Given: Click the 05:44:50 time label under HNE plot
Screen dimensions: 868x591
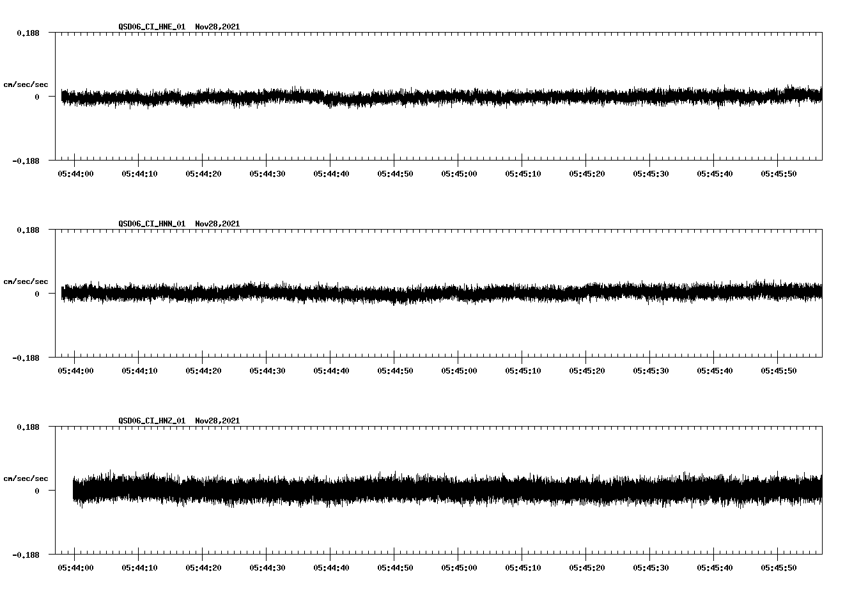Looking at the screenshot, I should tap(395, 174).
